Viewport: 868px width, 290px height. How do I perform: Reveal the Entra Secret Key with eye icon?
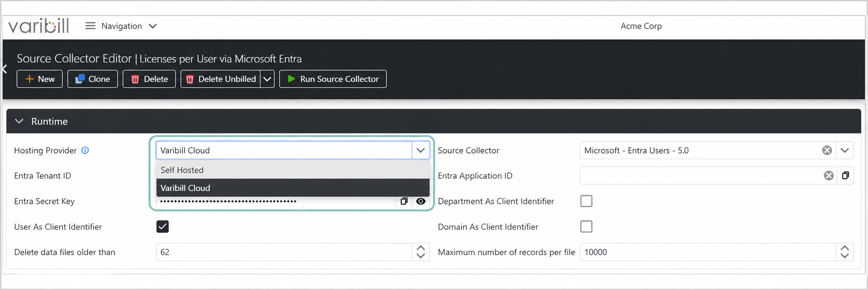coord(421,201)
